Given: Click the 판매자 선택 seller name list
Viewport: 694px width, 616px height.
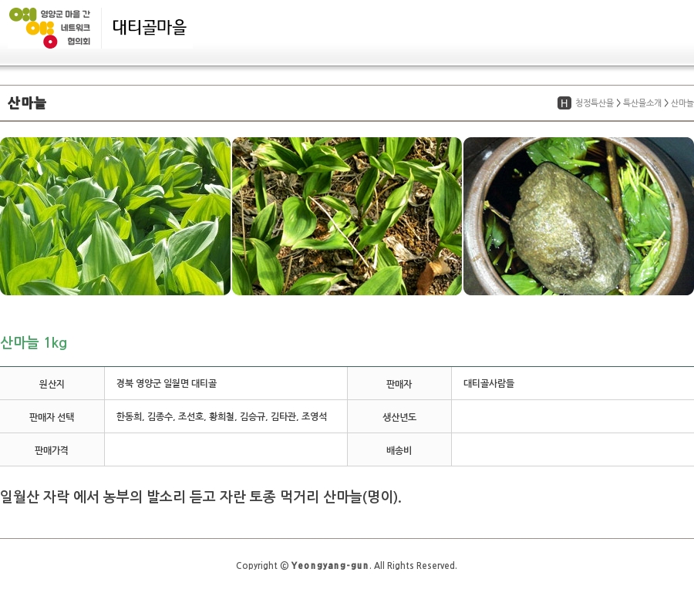Looking at the screenshot, I should (221, 416).
